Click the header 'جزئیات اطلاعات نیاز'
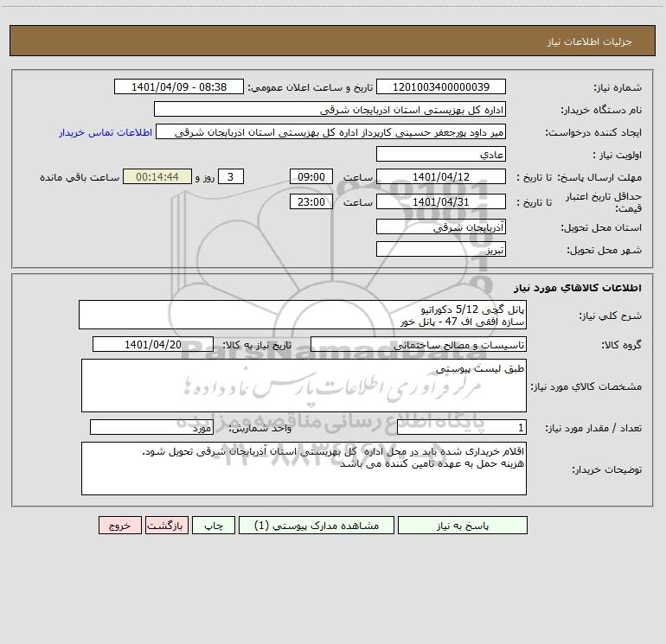The height and width of the screenshot is (644, 666). [590, 41]
